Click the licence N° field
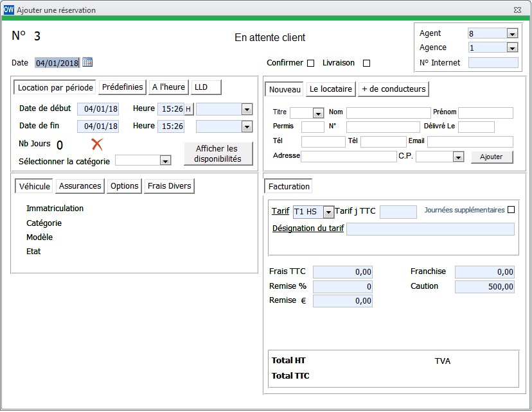This screenshot has height=412, width=532. [x=383, y=127]
